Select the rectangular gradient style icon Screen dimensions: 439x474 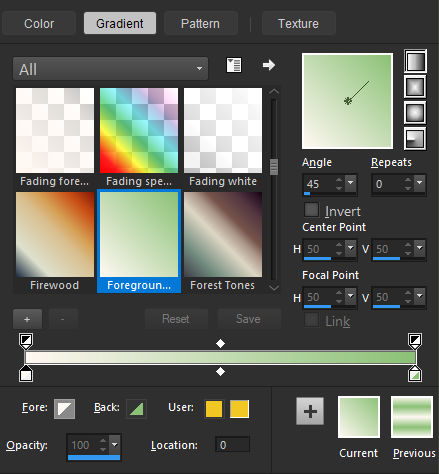[x=415, y=87]
